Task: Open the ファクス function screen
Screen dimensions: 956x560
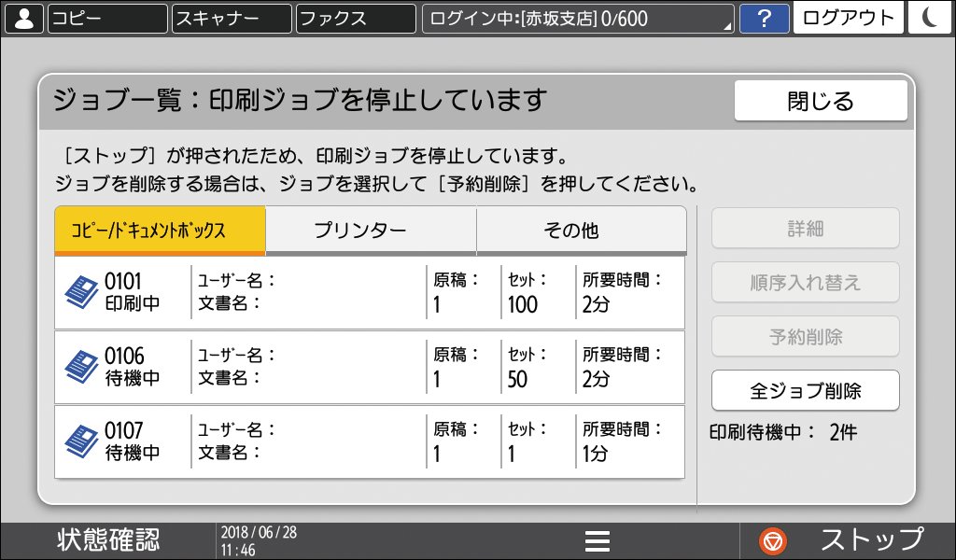Action: click(355, 18)
